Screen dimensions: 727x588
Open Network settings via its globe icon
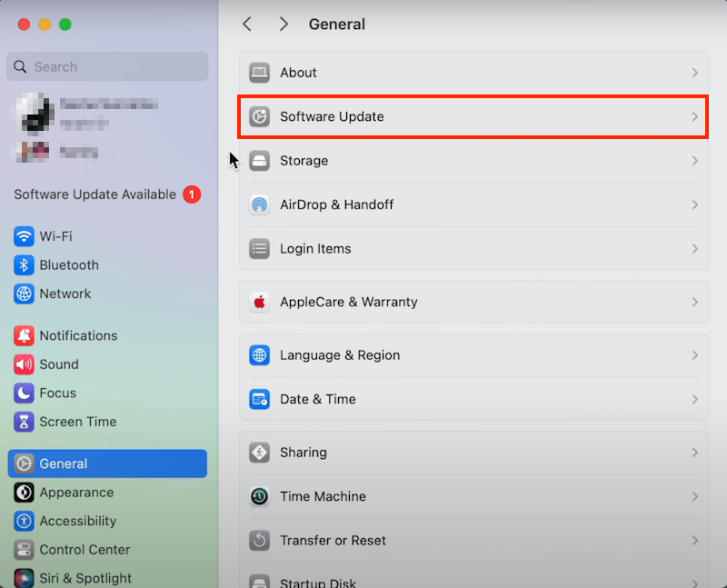click(x=25, y=294)
